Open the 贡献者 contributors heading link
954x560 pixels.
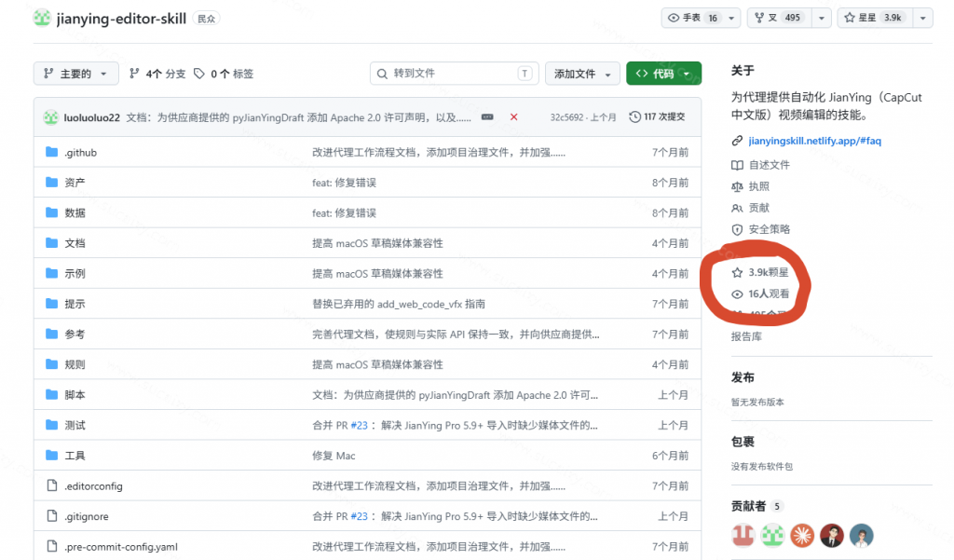[748, 506]
